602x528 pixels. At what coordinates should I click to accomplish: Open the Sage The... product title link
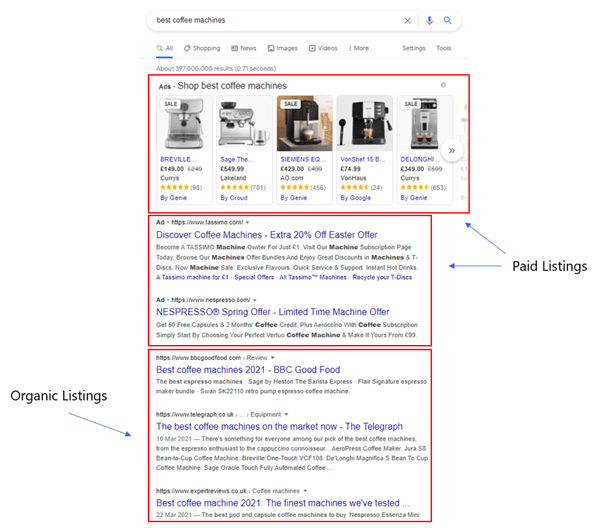236,159
